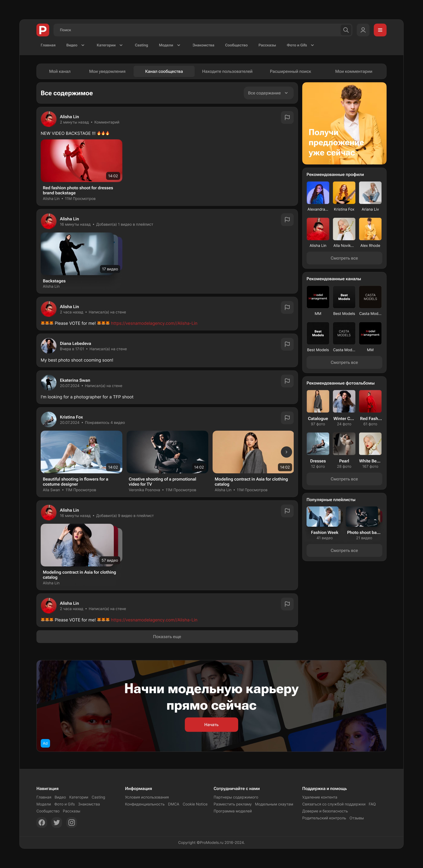Click Diana Lebedeva's avatar
423x868 pixels.
(x=48, y=346)
